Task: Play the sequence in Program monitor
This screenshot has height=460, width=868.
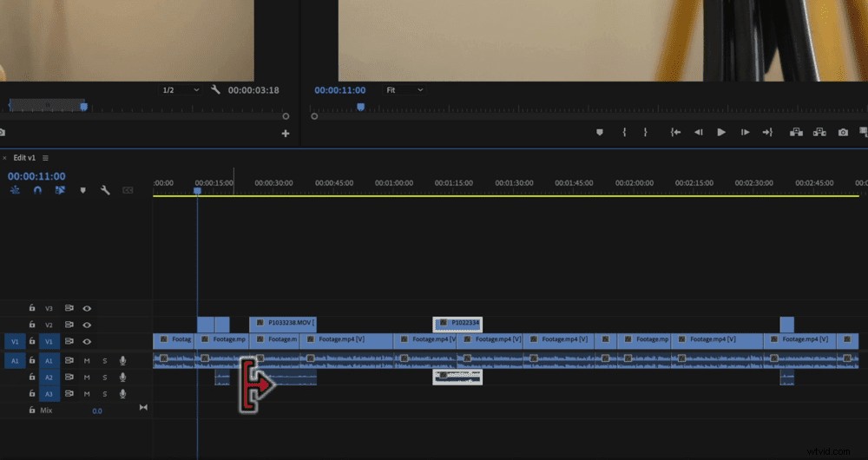Action: [721, 132]
